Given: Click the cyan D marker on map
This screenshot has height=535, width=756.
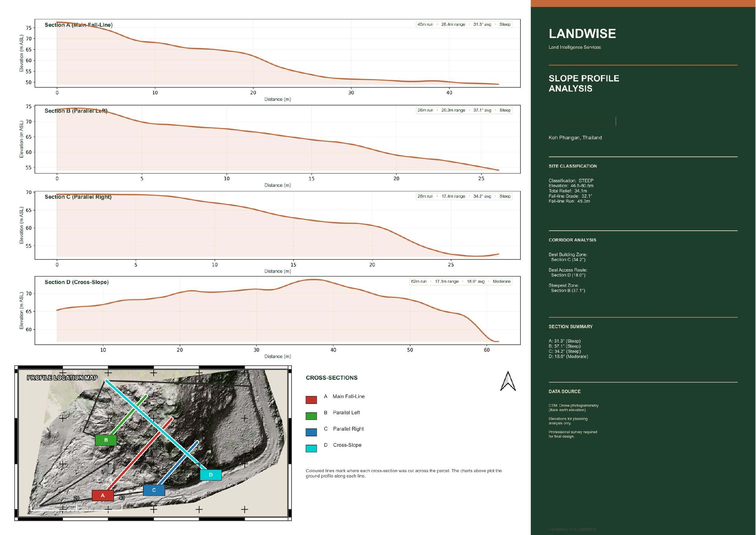Looking at the screenshot, I should tap(211, 475).
